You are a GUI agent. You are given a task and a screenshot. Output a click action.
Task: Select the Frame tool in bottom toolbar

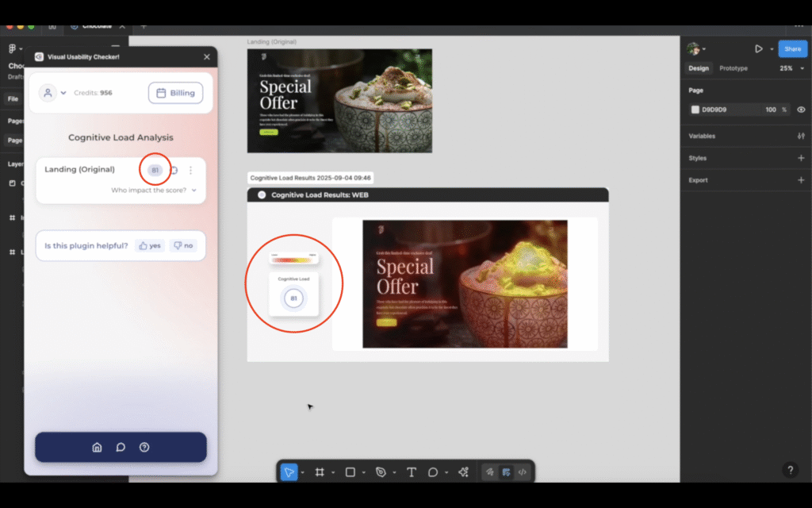click(320, 472)
